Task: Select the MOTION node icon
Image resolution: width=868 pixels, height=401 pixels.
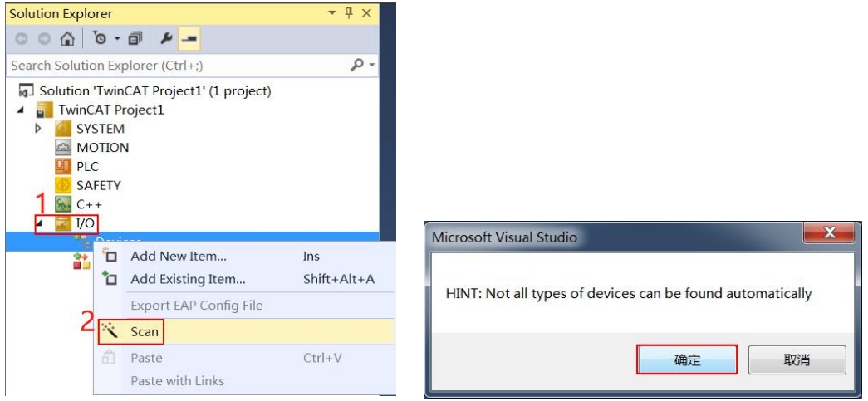Action: click(63, 148)
